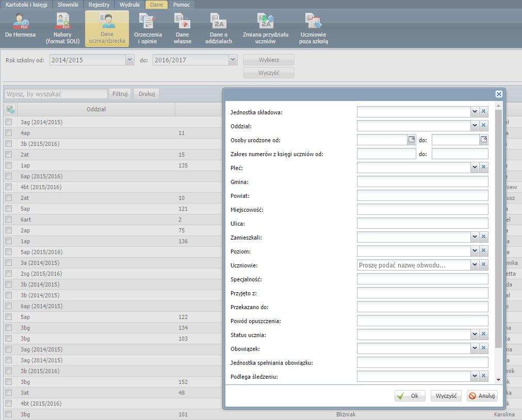Check the row 6art number 2
The image size is (522, 420).
coord(9,220)
